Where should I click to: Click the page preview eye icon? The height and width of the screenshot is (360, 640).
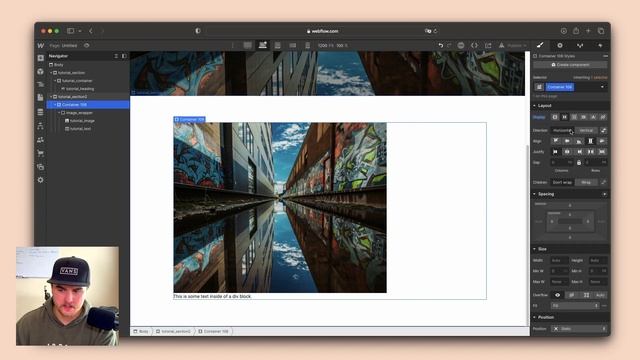pos(87,46)
